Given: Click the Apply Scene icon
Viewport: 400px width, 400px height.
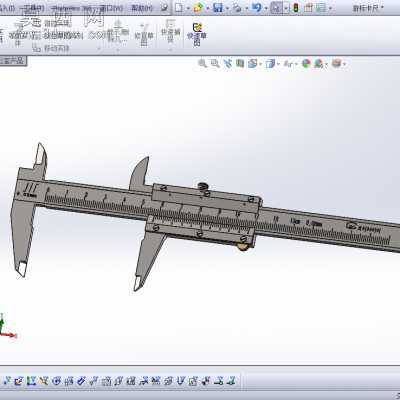Looking at the screenshot, I should [x=318, y=63].
